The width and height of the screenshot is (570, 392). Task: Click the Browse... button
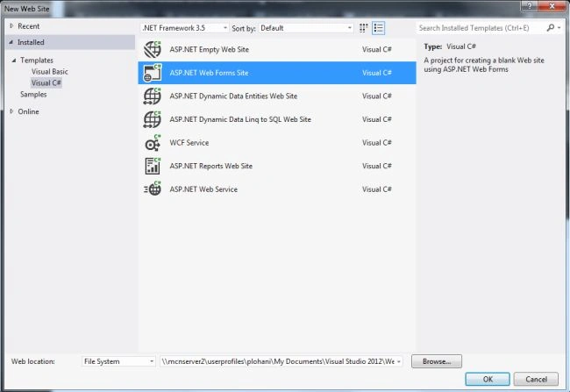[437, 361]
